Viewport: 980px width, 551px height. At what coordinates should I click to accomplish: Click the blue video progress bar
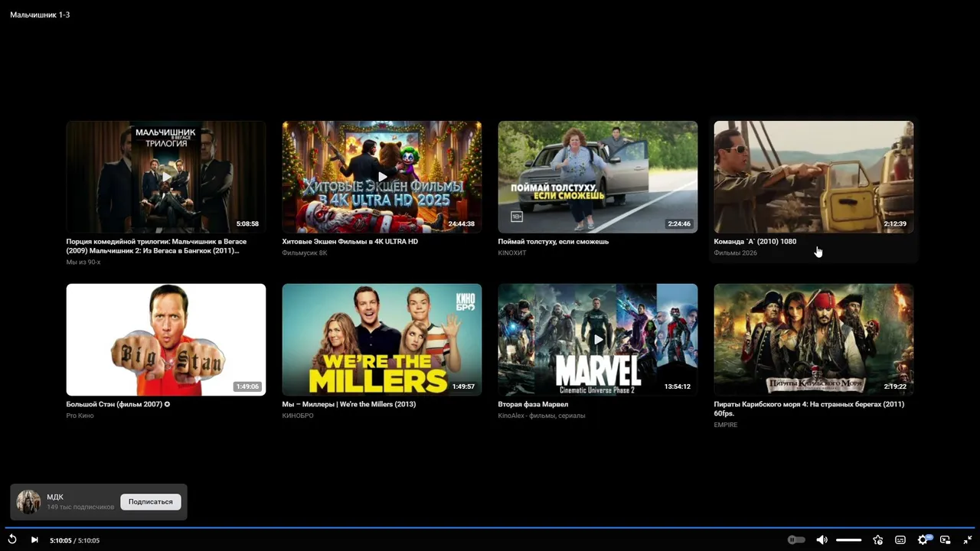tap(490, 527)
